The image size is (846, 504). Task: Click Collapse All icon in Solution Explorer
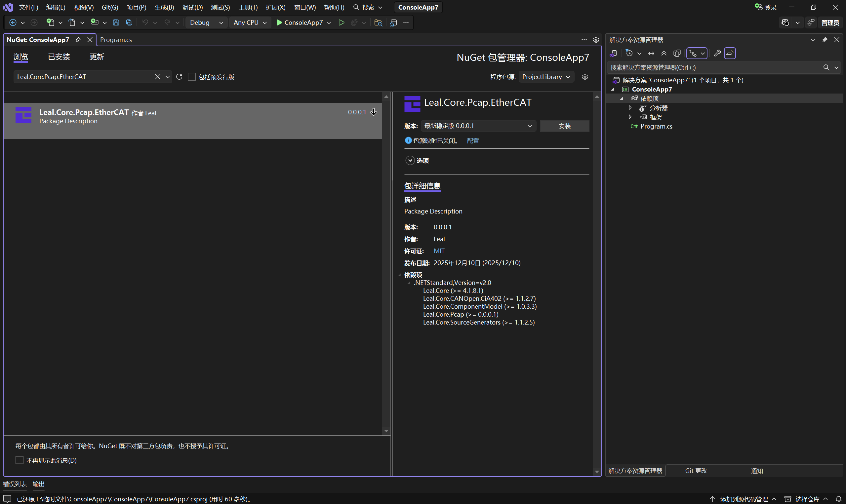tap(664, 53)
